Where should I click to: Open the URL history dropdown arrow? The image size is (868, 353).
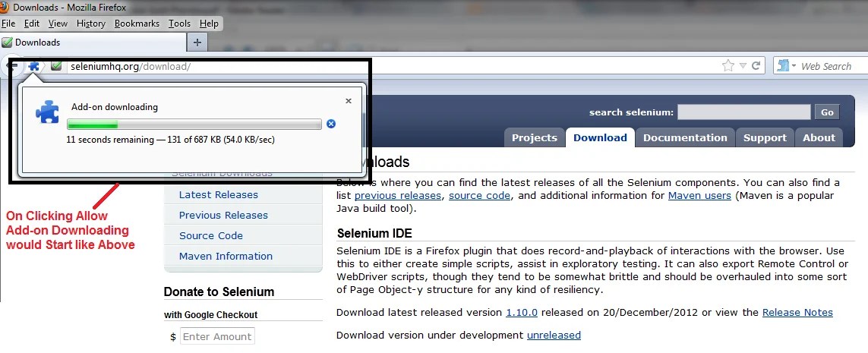click(743, 66)
